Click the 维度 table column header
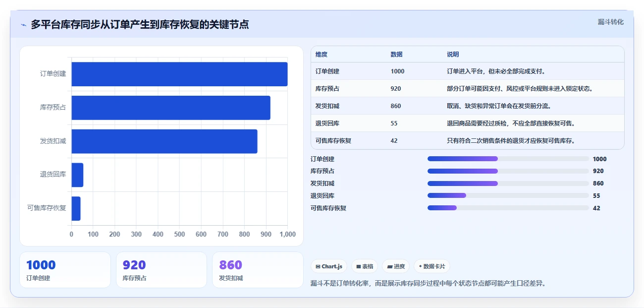644x308 pixels. (322, 55)
